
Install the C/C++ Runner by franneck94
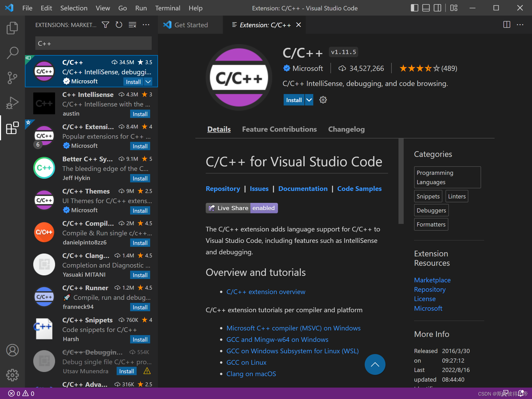tap(140, 307)
